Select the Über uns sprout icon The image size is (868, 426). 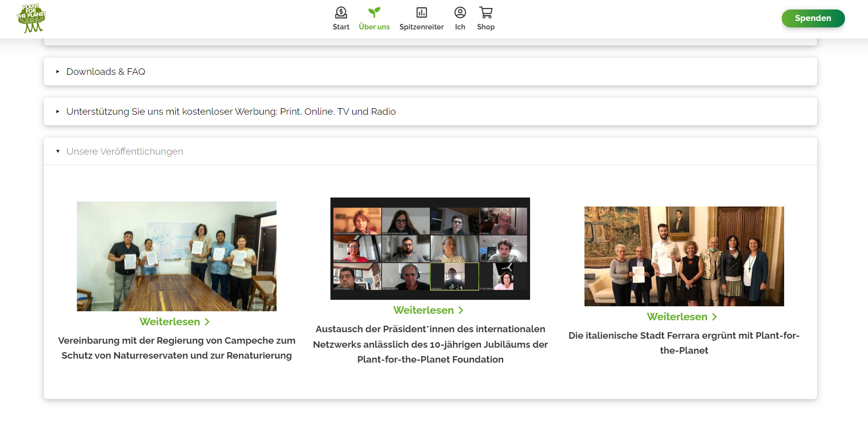click(x=374, y=12)
